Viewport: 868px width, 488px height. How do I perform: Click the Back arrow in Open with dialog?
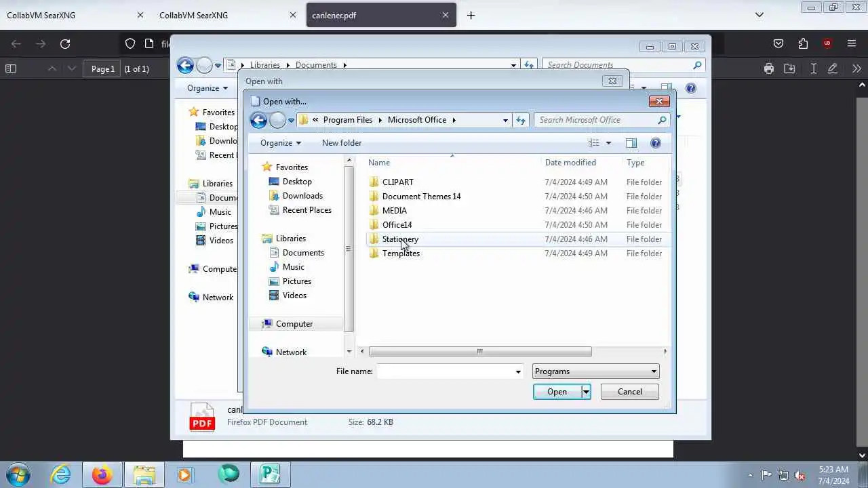tap(258, 120)
